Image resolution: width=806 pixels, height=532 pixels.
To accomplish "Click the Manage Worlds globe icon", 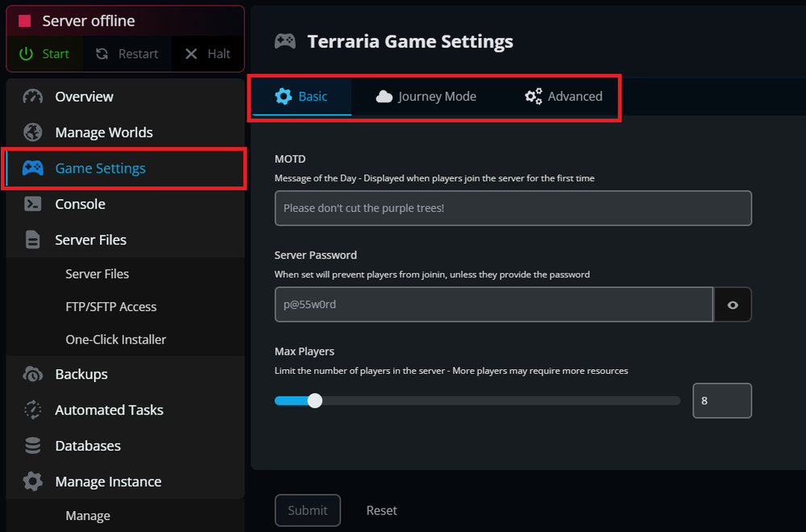I will 32,132.
